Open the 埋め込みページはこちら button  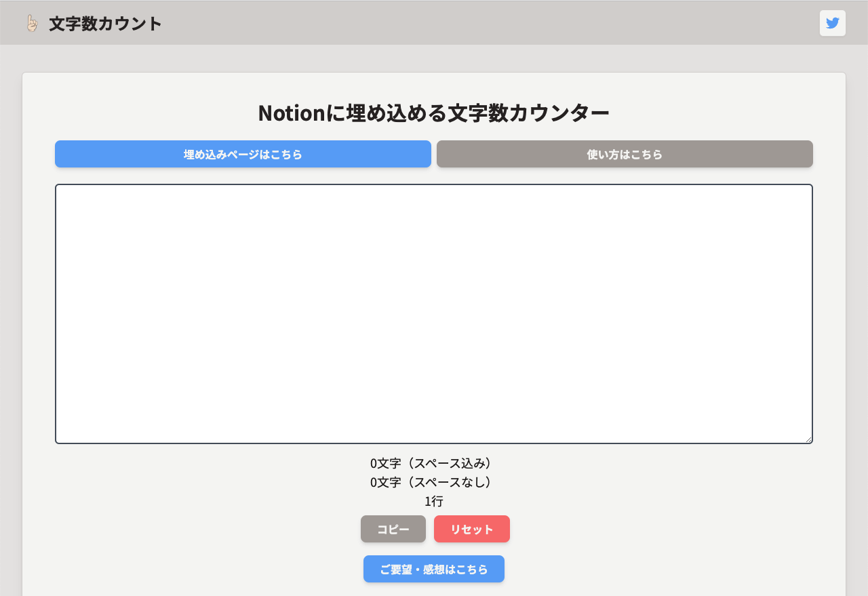click(243, 154)
